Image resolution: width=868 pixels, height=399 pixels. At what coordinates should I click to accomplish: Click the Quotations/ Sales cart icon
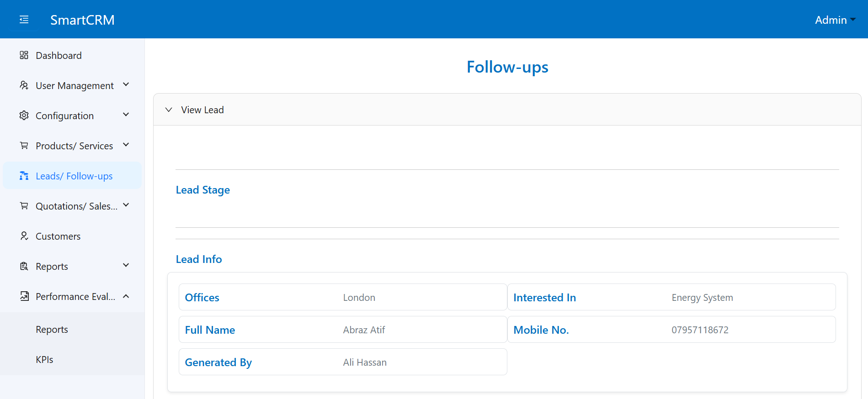coord(24,206)
